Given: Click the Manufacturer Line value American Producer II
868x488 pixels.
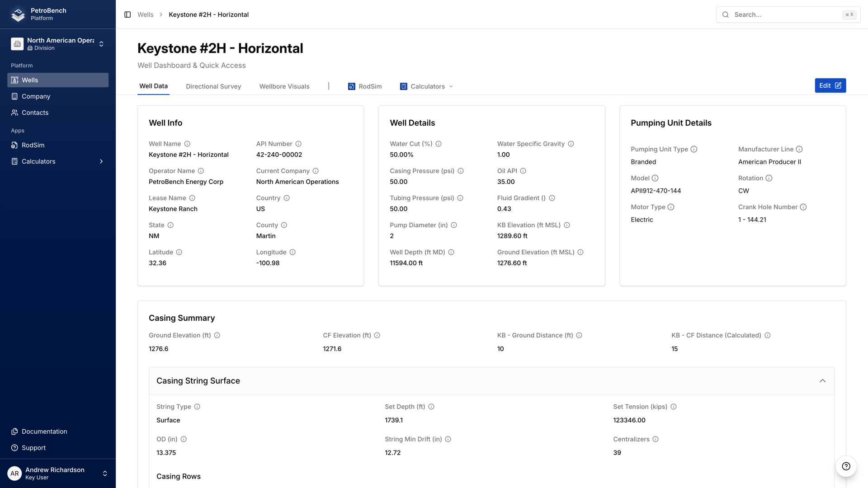Looking at the screenshot, I should tap(770, 162).
